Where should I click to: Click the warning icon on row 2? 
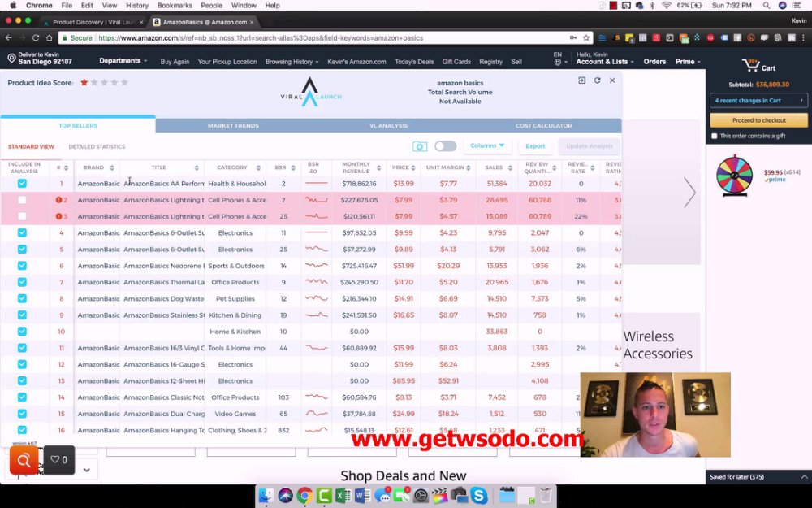click(58, 200)
